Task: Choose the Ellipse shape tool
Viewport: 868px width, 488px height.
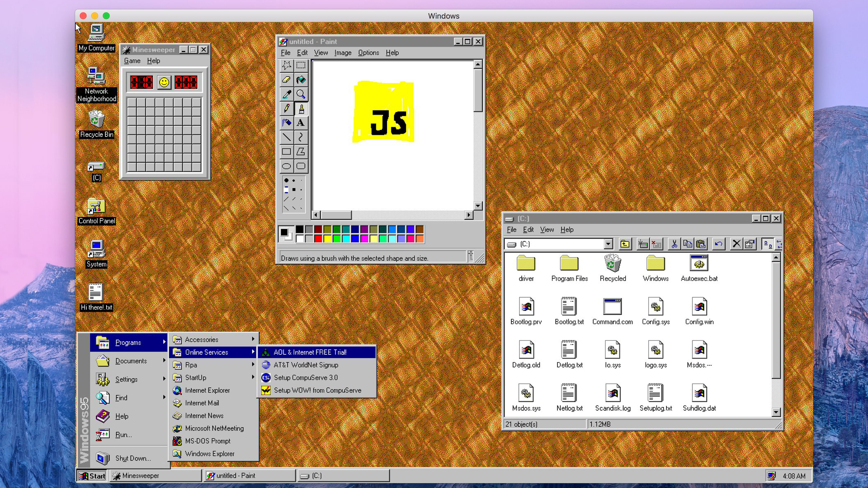Action: pos(286,166)
